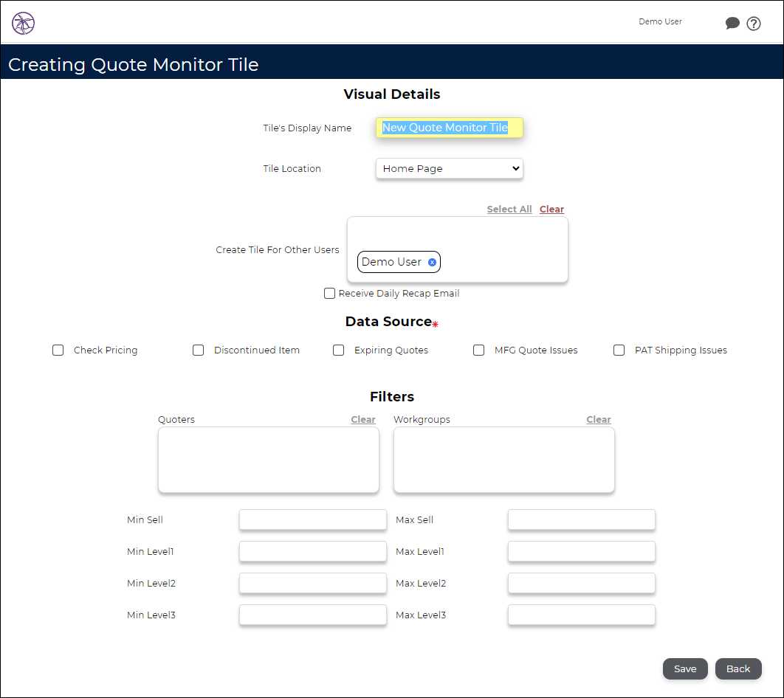Remove the Demo User chip with its x icon

click(x=433, y=262)
